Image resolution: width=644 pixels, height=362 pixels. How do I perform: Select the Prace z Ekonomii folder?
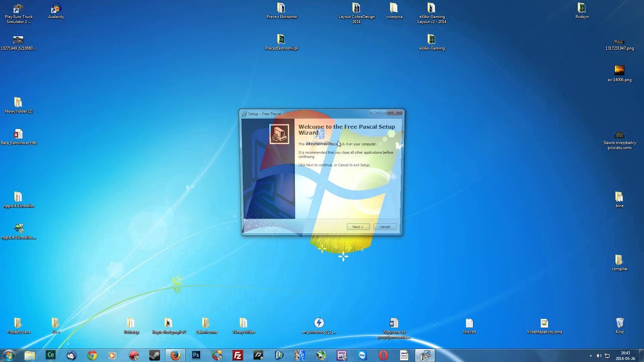[x=281, y=11]
